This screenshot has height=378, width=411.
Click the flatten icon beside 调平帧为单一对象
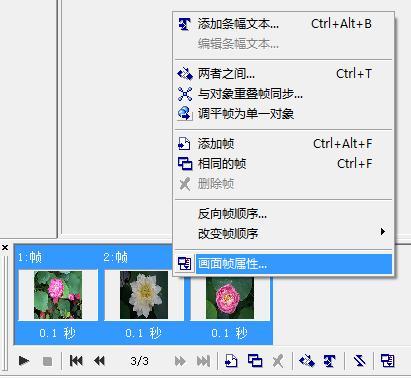[185, 114]
